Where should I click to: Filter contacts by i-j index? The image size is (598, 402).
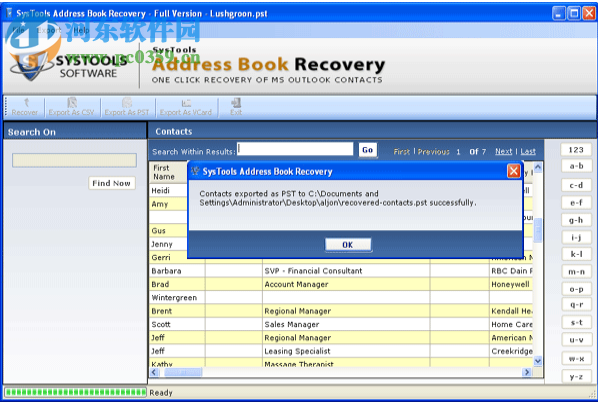[576, 238]
